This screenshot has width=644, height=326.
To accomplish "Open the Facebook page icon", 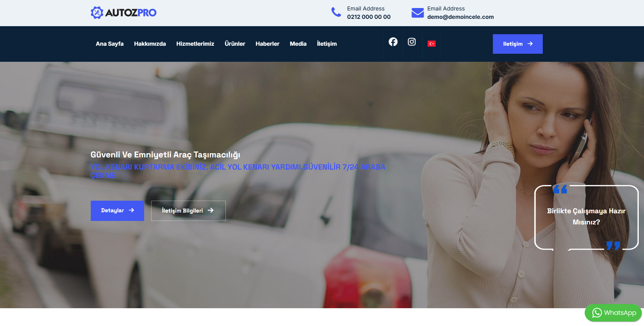I will point(393,42).
